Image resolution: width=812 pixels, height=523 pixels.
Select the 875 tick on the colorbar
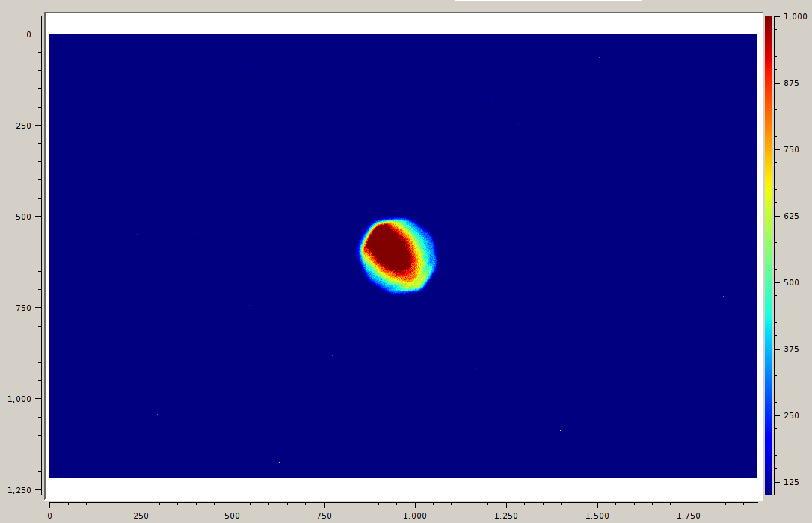click(791, 83)
